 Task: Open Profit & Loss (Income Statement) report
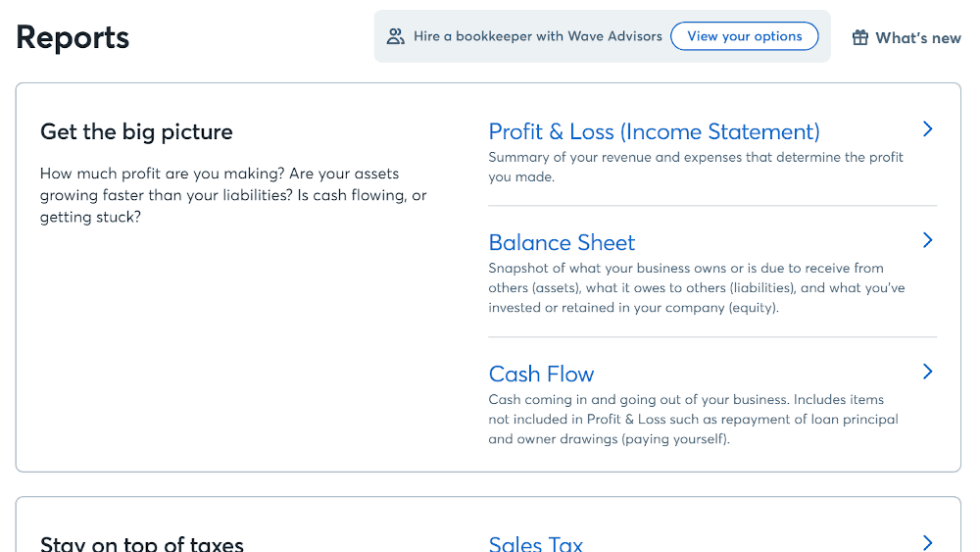click(654, 132)
